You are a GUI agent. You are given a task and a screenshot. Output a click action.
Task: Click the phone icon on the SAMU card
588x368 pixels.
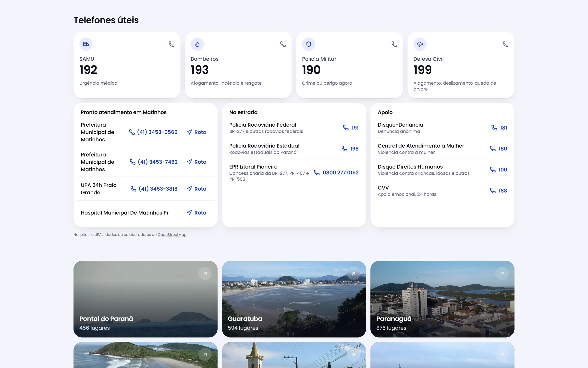point(171,44)
